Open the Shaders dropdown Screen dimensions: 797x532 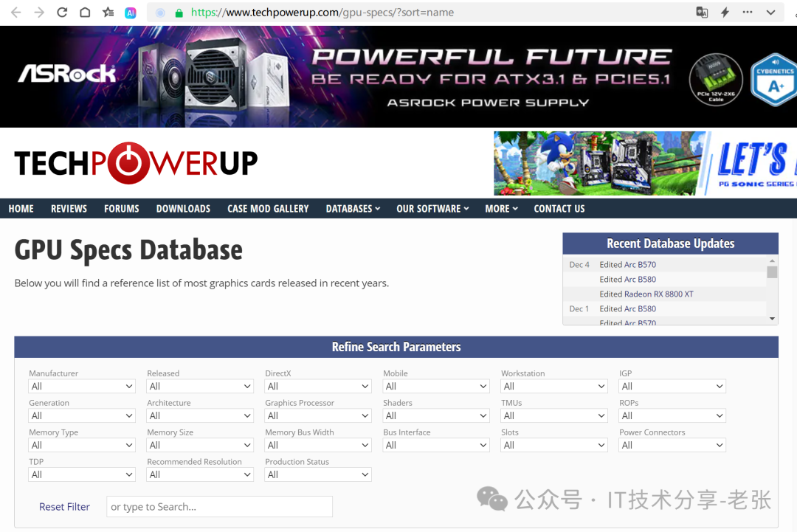click(x=436, y=415)
